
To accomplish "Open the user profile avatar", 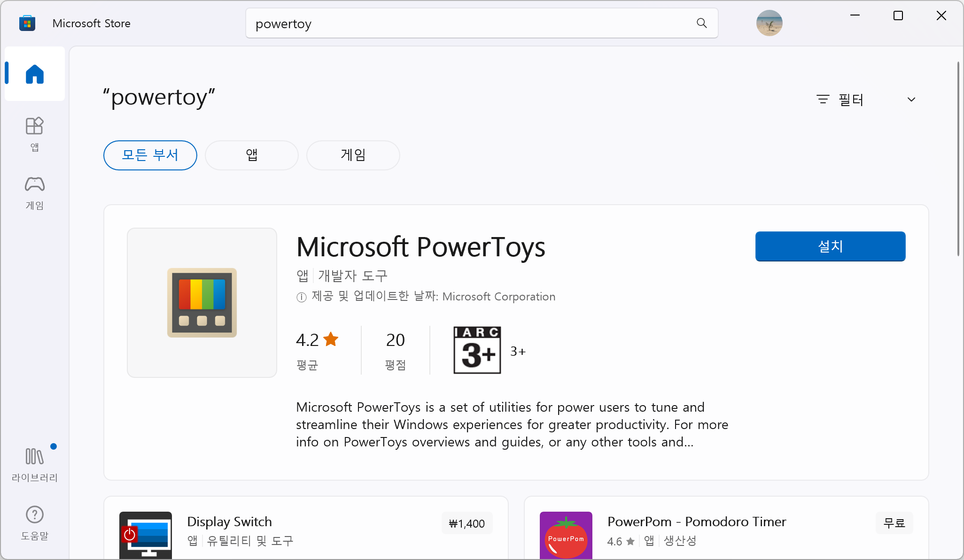I will click(769, 23).
